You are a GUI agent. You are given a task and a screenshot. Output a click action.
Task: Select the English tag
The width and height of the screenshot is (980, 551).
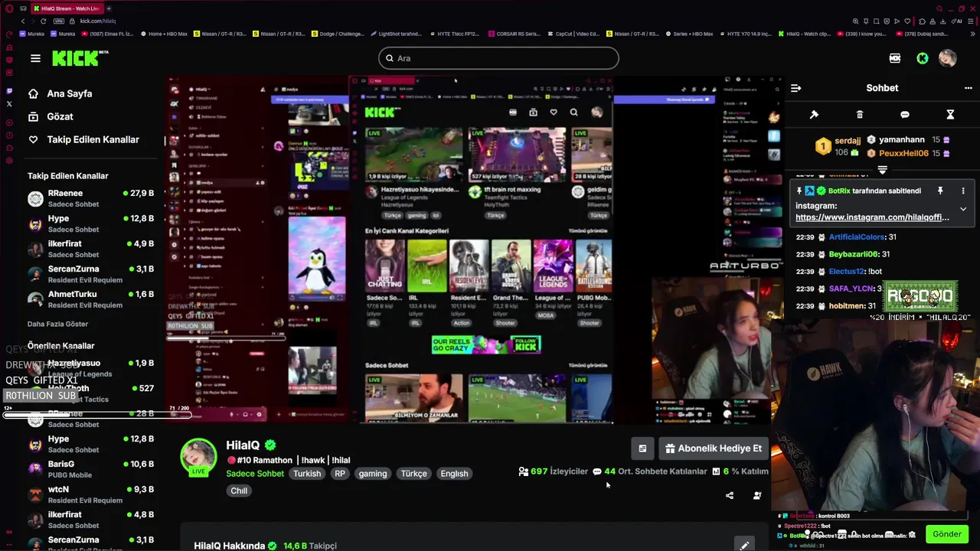454,474
